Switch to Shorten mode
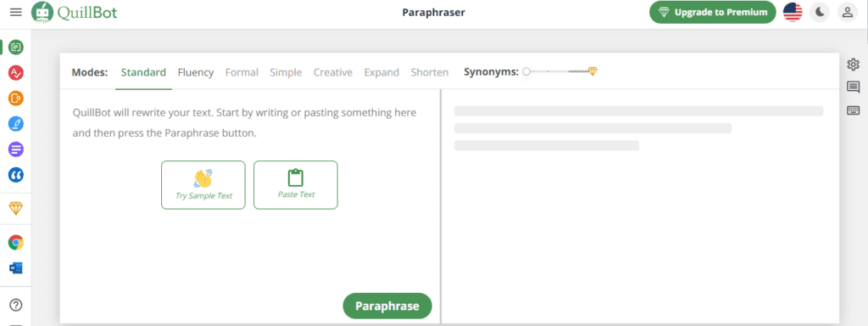This screenshot has width=868, height=326. tap(430, 72)
